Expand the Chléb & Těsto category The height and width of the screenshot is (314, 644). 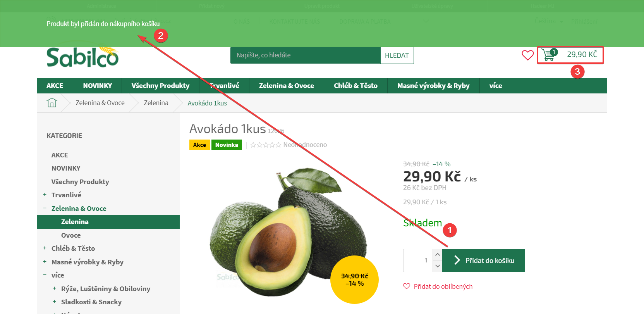point(45,248)
